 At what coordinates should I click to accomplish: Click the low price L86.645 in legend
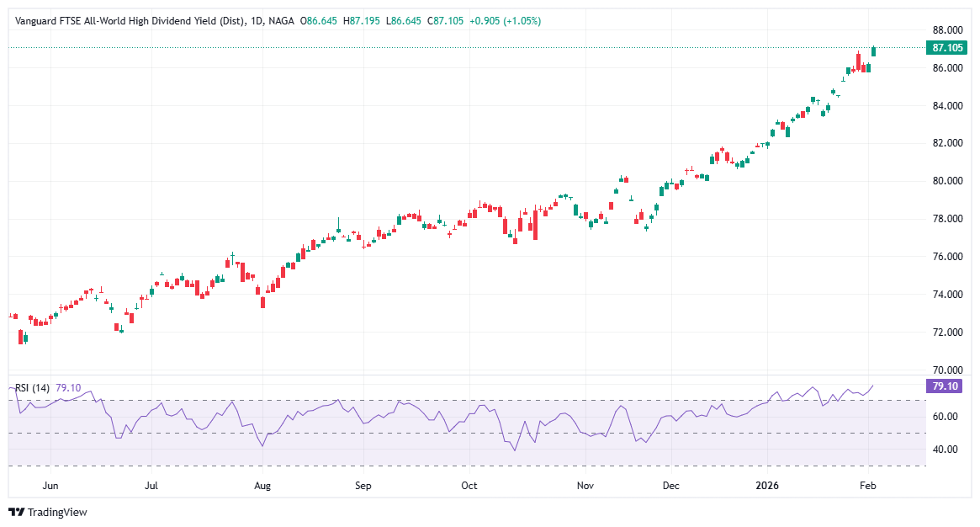point(402,20)
